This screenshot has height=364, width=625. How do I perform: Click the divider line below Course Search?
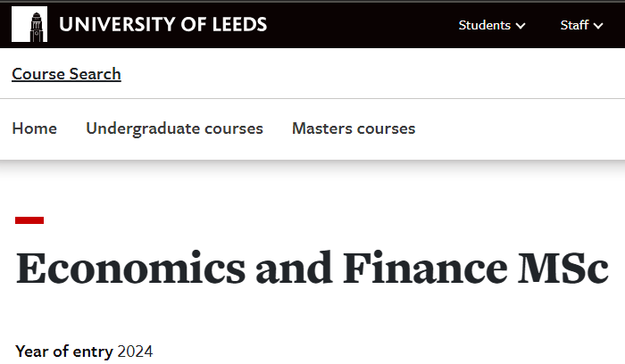point(312,98)
